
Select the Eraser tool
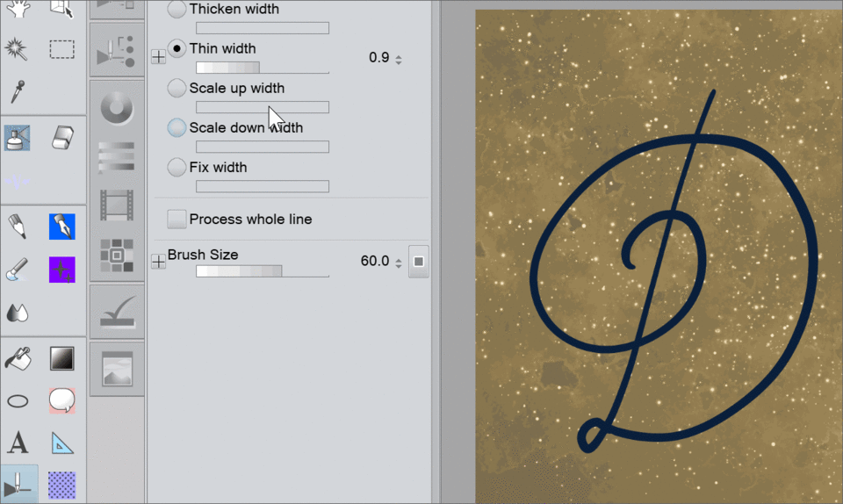(62, 138)
